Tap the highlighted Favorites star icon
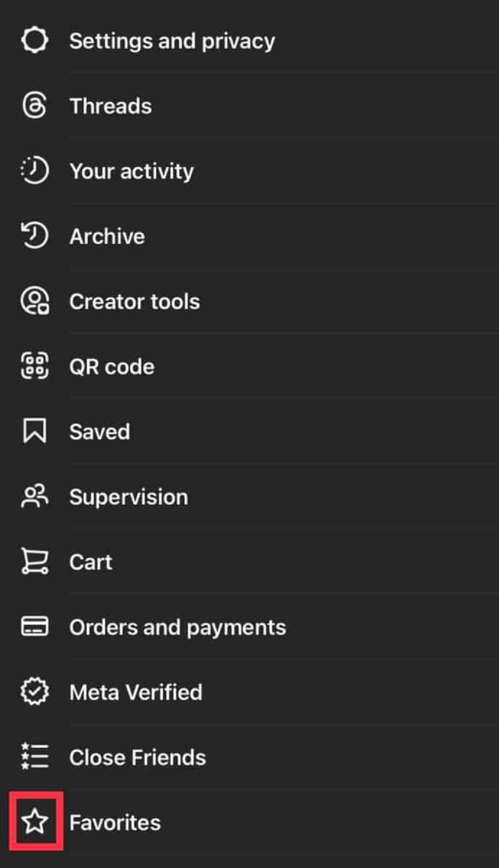Screen dimensions: 499x868 coord(35,822)
